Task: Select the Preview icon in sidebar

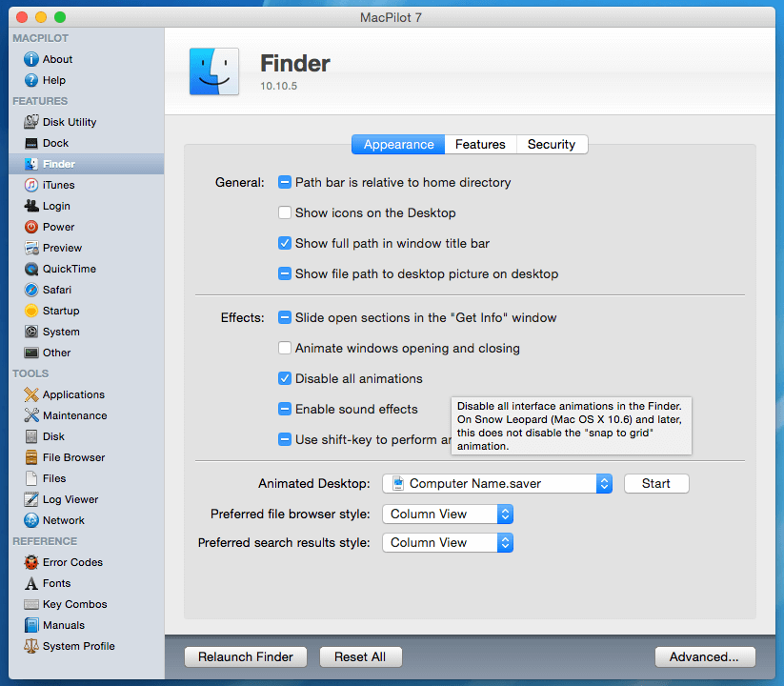Action: point(31,248)
